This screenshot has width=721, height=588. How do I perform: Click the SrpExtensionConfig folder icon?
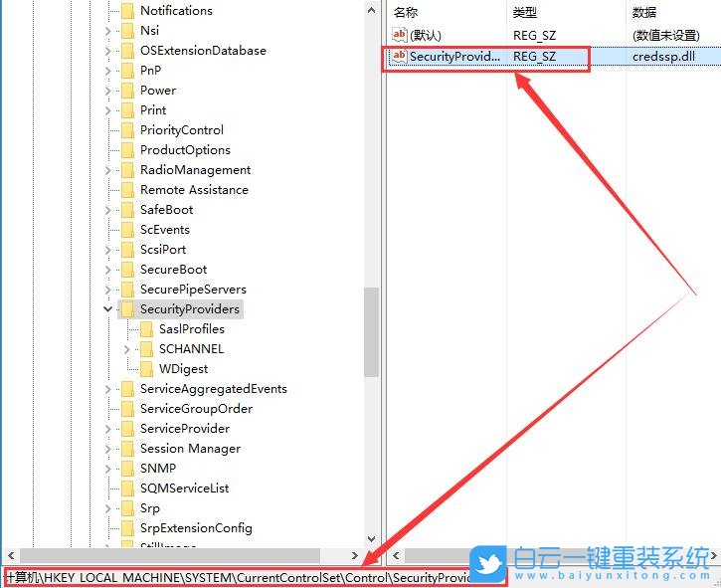pyautogui.click(x=127, y=527)
